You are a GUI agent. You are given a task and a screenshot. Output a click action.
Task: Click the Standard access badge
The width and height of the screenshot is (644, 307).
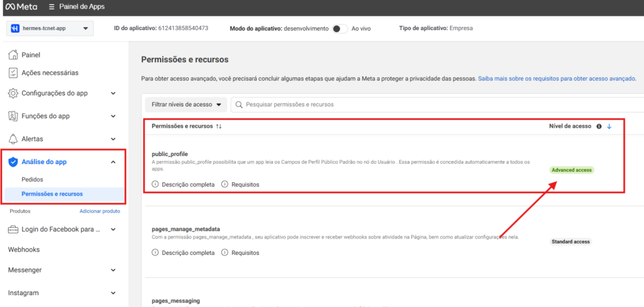coord(571,242)
